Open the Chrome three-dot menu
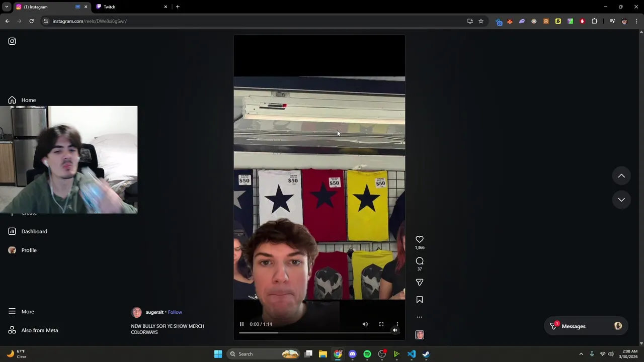 637,21
